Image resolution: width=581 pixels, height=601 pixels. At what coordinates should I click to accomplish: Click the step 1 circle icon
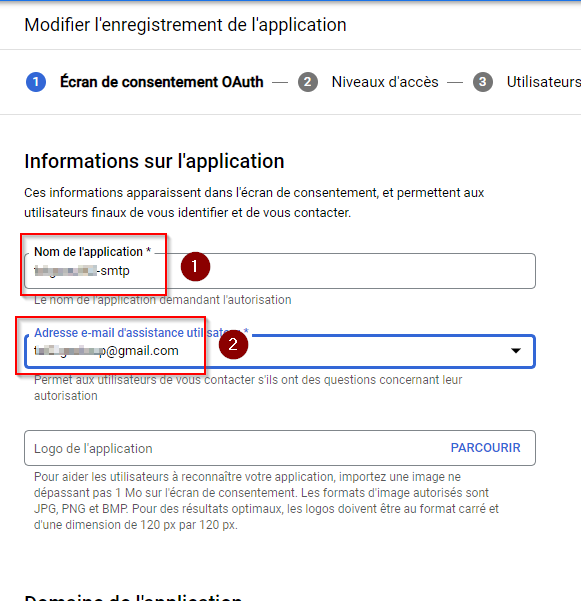(x=36, y=82)
